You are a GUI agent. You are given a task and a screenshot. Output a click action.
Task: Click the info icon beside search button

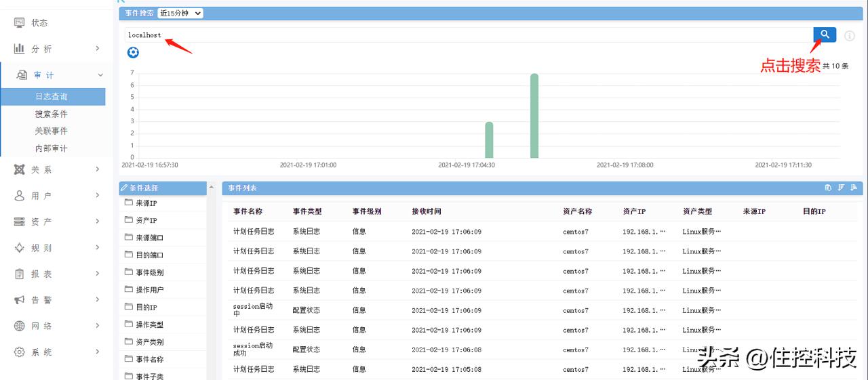coord(850,36)
